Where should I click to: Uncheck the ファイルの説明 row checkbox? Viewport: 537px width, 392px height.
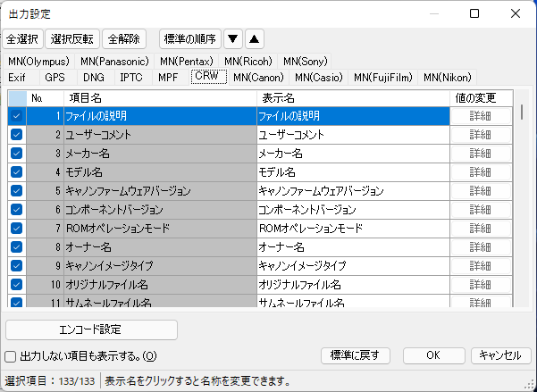[x=16, y=116]
